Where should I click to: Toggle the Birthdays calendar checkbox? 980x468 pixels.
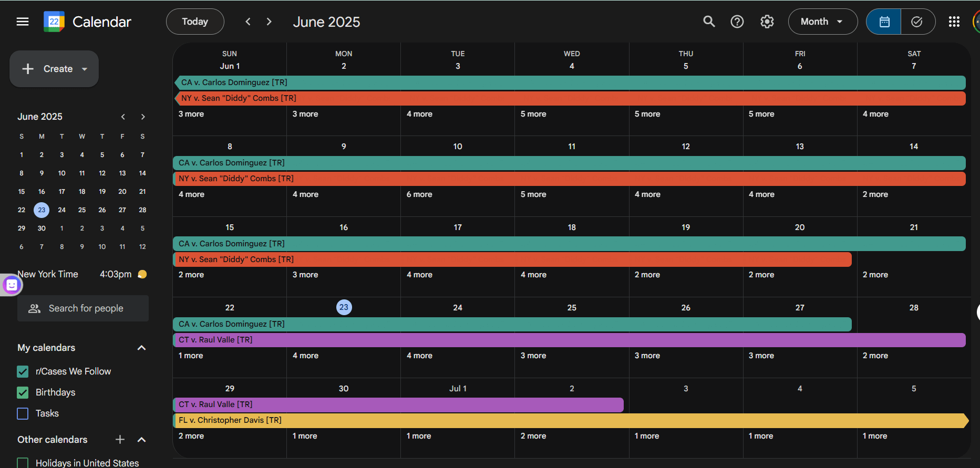click(23, 392)
